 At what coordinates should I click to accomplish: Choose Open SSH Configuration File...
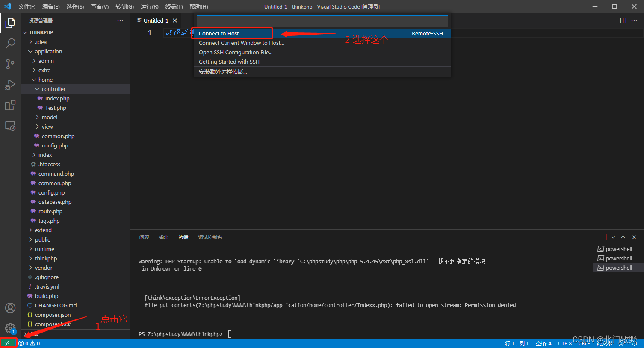tap(322, 52)
